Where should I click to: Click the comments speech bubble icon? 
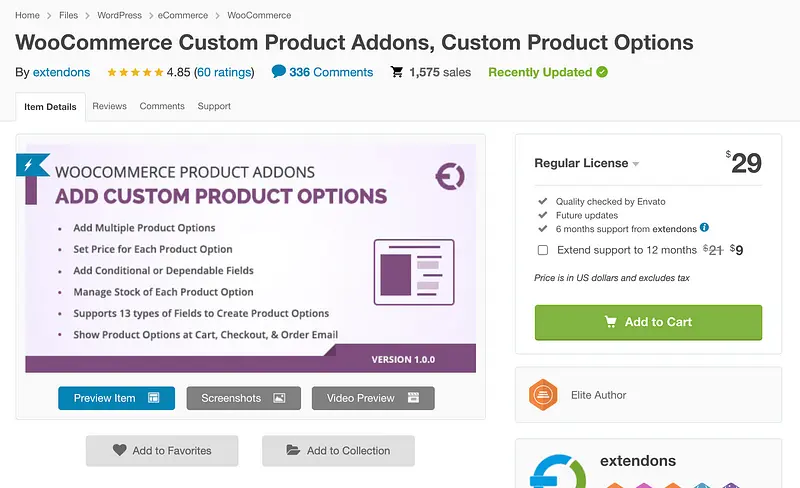coord(278,72)
